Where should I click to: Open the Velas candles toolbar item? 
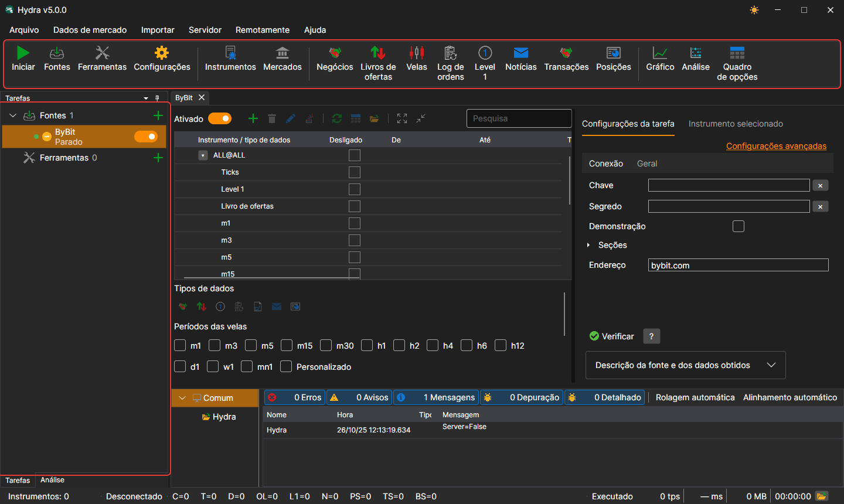[x=417, y=59]
